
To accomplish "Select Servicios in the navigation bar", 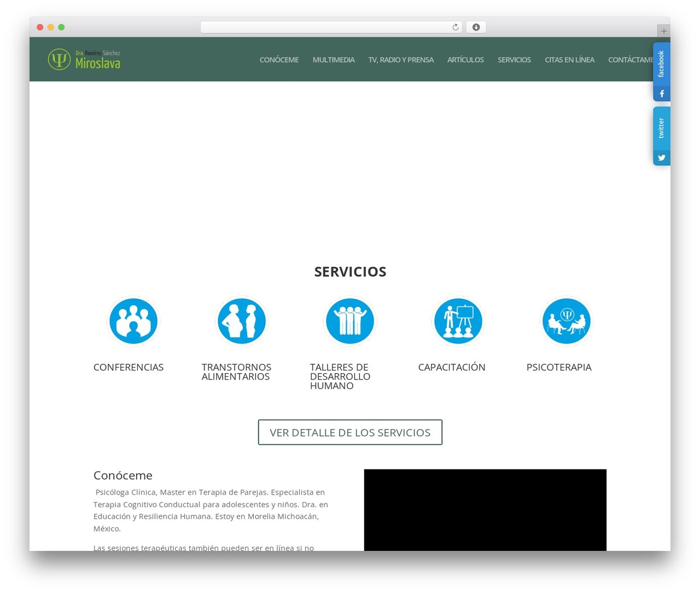I will [514, 60].
